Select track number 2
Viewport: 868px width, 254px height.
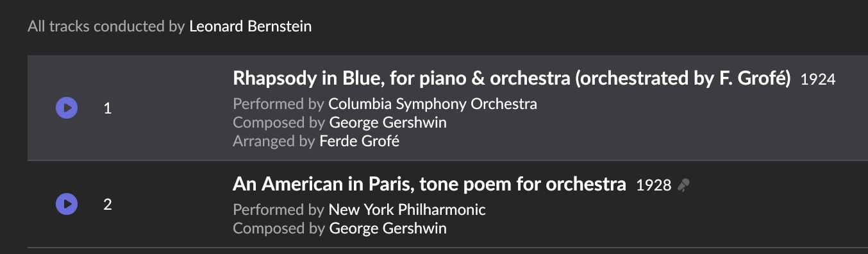(108, 205)
